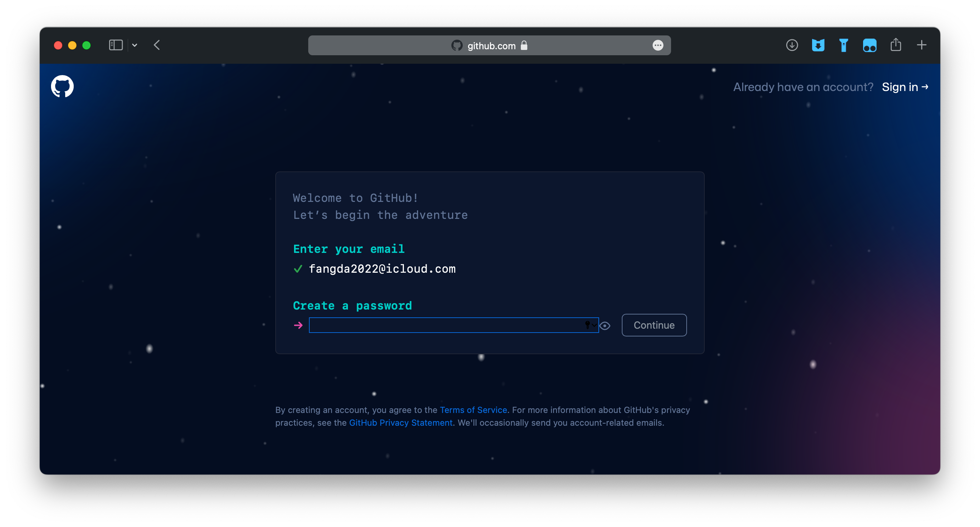Open a new tab with plus icon

(x=922, y=45)
